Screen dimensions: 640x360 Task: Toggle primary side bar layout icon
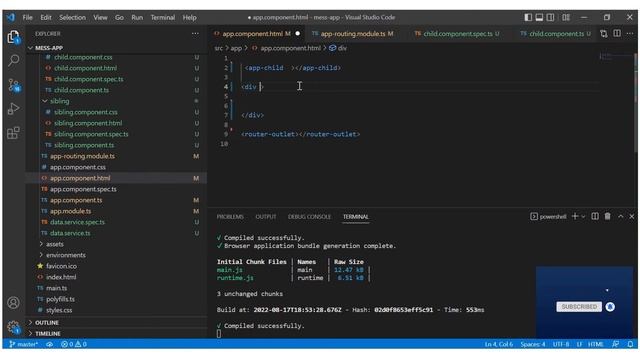coord(528,17)
